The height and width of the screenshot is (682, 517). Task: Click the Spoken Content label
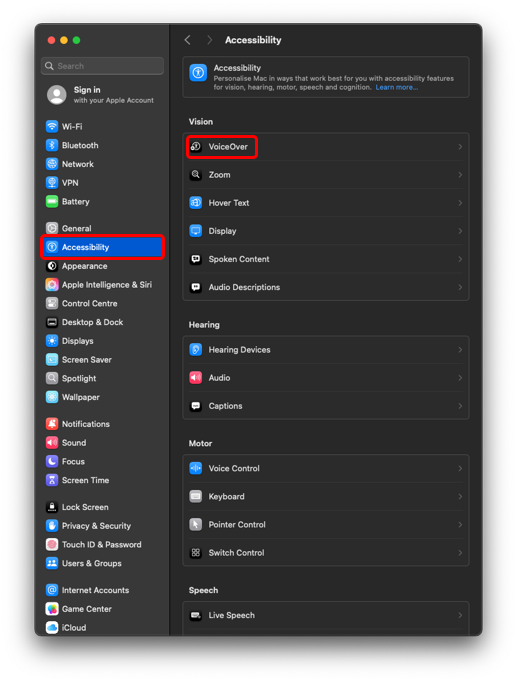(x=239, y=259)
